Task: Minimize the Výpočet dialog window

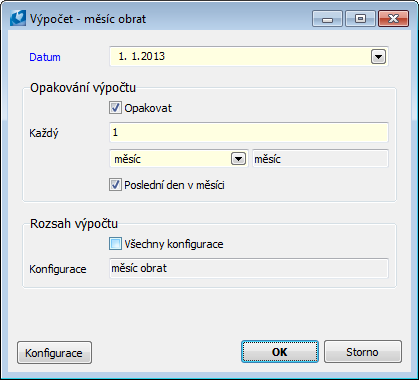Action: (x=327, y=19)
